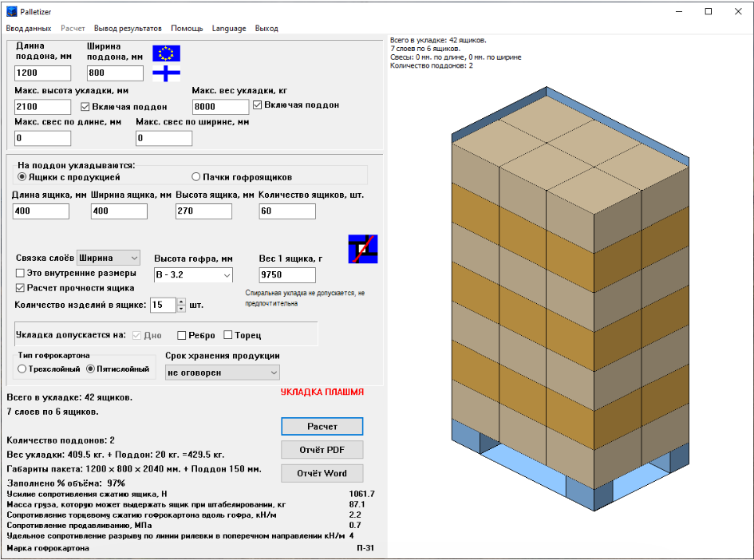The height and width of the screenshot is (560, 754).
Task: Click the 'Выход' menu item
Action: click(x=266, y=29)
